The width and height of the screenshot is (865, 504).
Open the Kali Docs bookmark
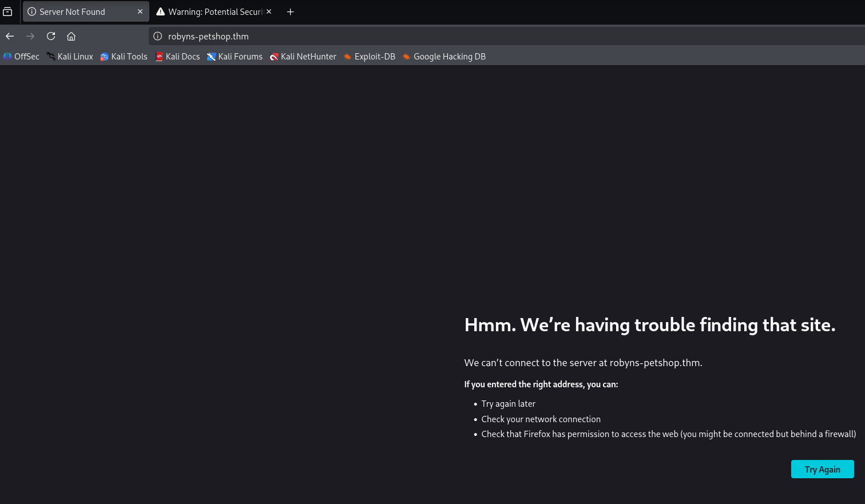coord(177,57)
